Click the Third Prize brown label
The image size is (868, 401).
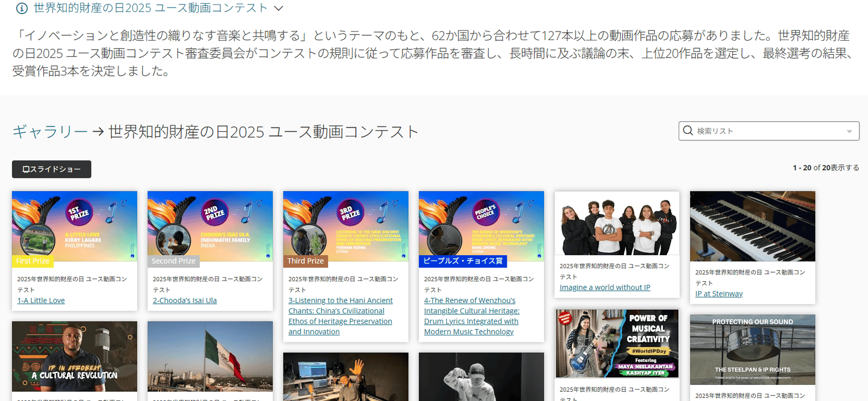(x=305, y=261)
